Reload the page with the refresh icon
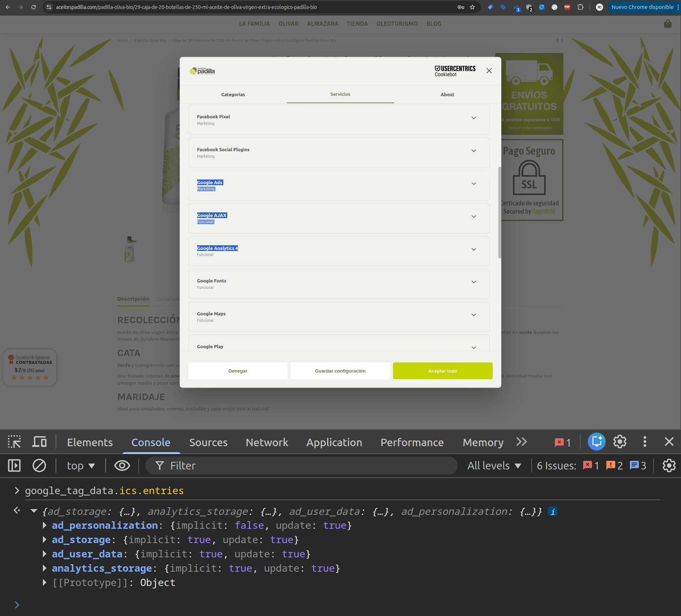The height and width of the screenshot is (616, 681). (x=34, y=7)
